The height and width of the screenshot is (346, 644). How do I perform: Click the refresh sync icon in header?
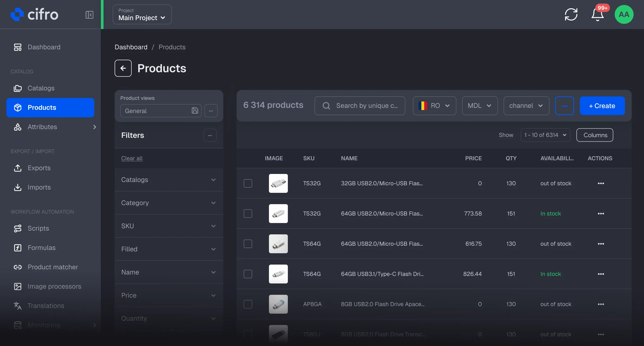571,14
